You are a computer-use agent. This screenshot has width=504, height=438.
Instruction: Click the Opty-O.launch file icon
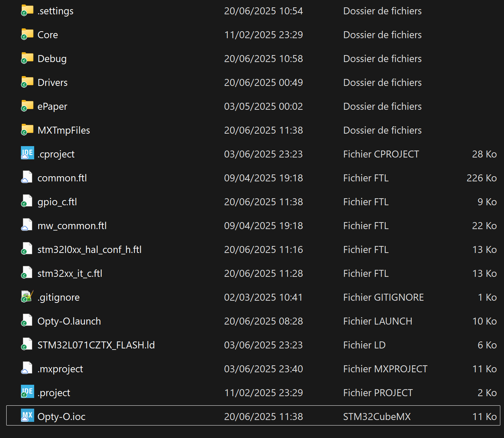pos(27,321)
